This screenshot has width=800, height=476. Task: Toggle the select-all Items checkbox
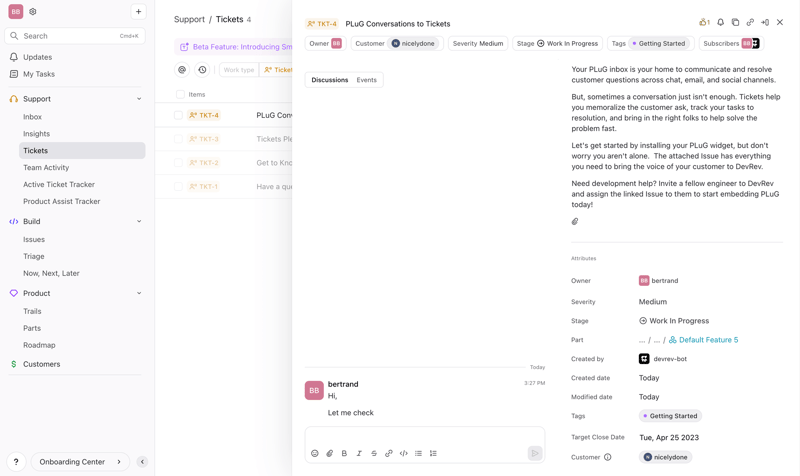point(180,94)
